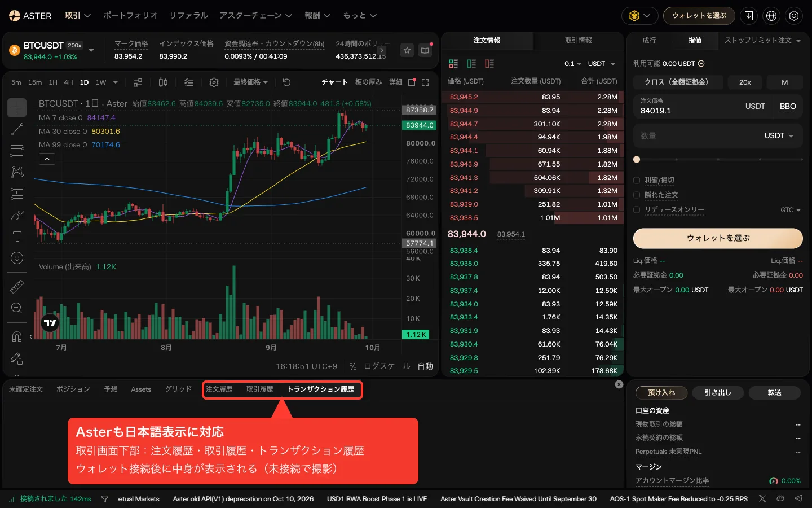Image resolution: width=812 pixels, height=508 pixels.
Task: Undo the last chart action
Action: pyautogui.click(x=286, y=82)
